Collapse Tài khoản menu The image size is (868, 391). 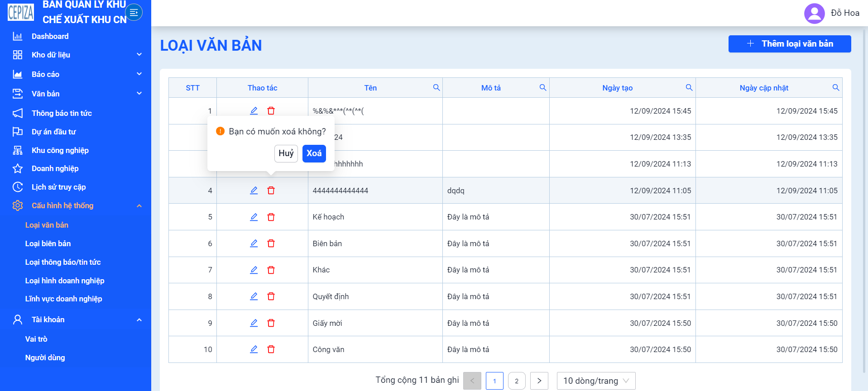pyautogui.click(x=76, y=319)
